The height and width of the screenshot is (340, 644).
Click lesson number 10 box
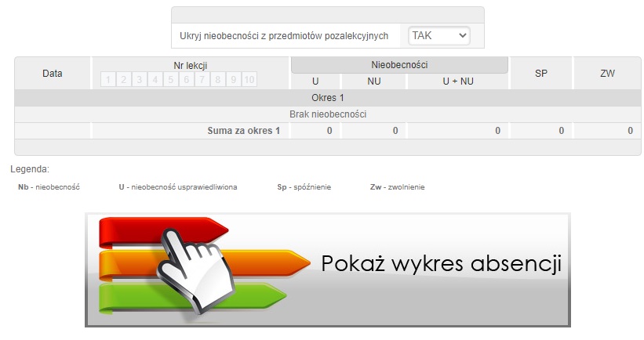249,80
